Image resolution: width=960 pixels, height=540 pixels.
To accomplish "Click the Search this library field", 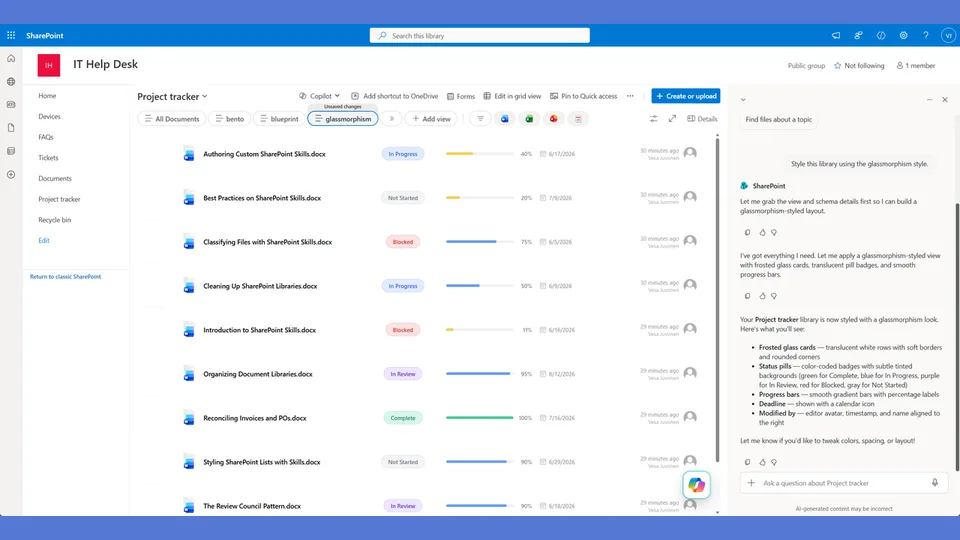I will [x=479, y=36].
